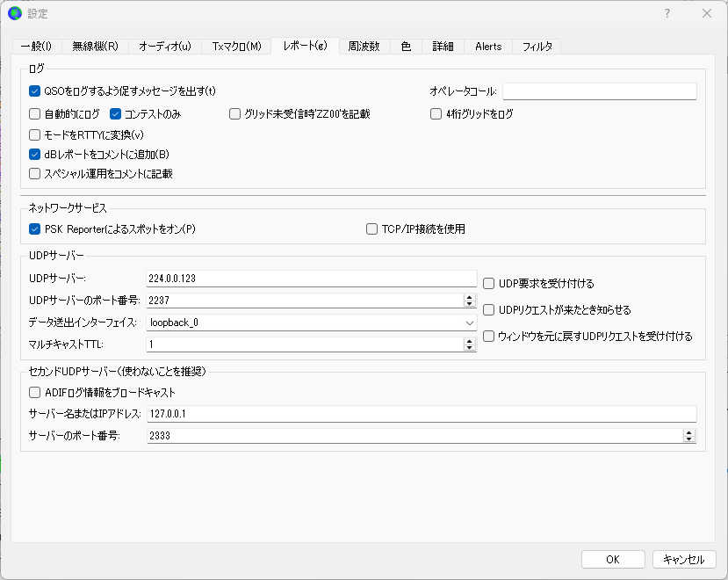Increase UDPサーバーのポート番号 with up arrow
This screenshot has height=580, width=728.
[470, 297]
